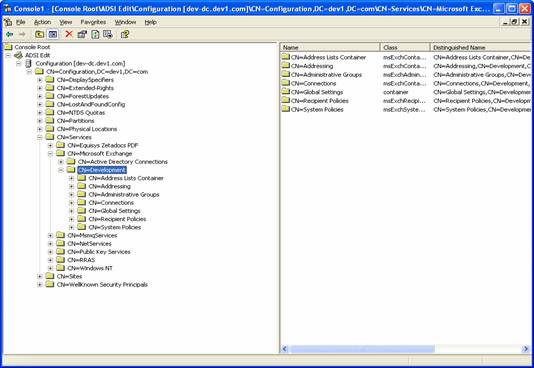Click the MMC console icon beside File menu
The image size is (534, 368).
pos(7,22)
